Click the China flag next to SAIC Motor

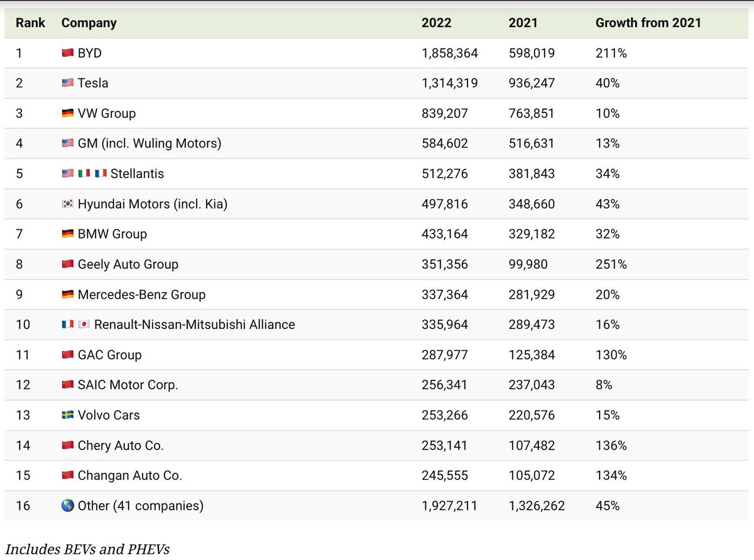point(68,385)
